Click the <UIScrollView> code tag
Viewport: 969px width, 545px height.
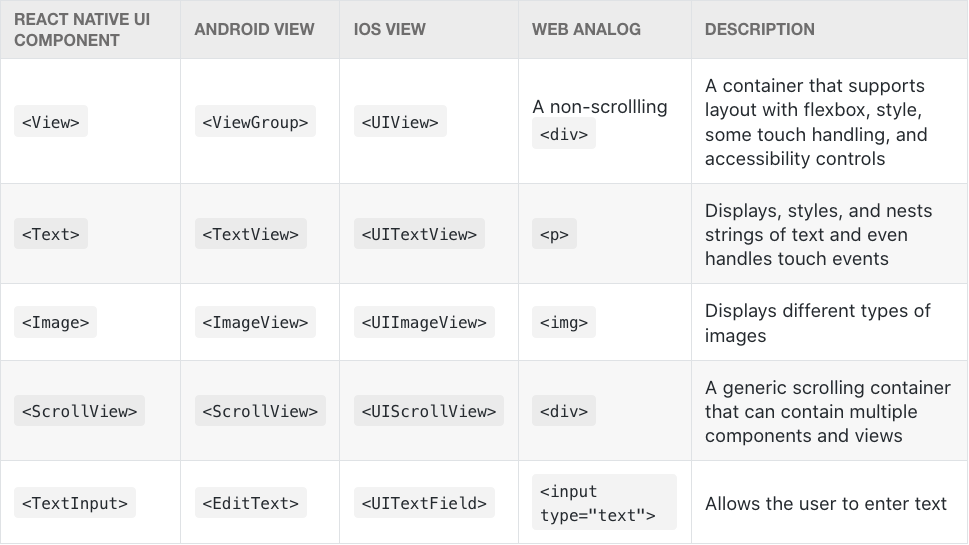(x=428, y=411)
